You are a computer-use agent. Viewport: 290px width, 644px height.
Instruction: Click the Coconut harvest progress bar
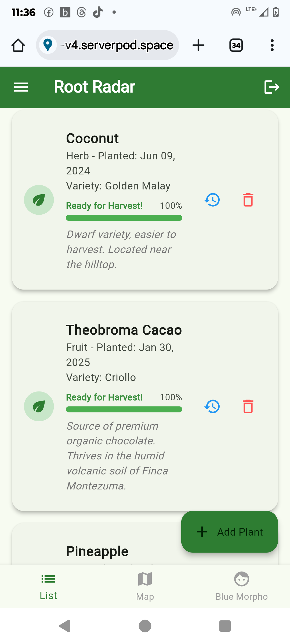coord(124,218)
